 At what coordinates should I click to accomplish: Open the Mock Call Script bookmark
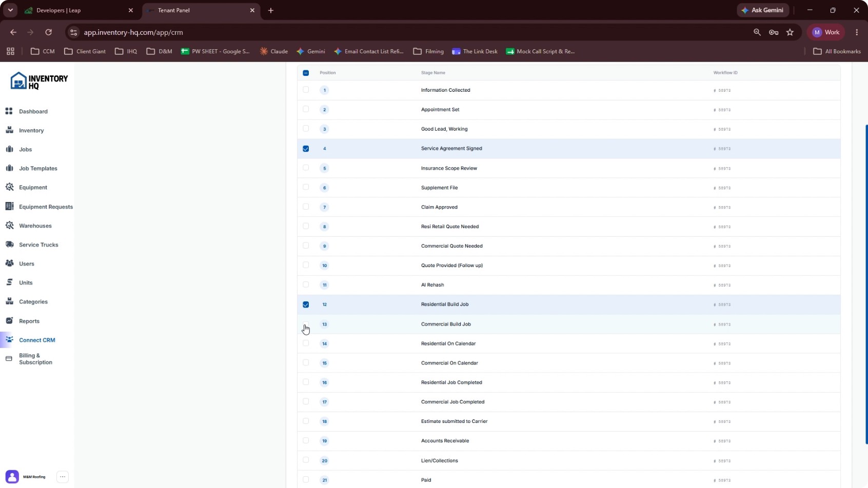click(540, 51)
